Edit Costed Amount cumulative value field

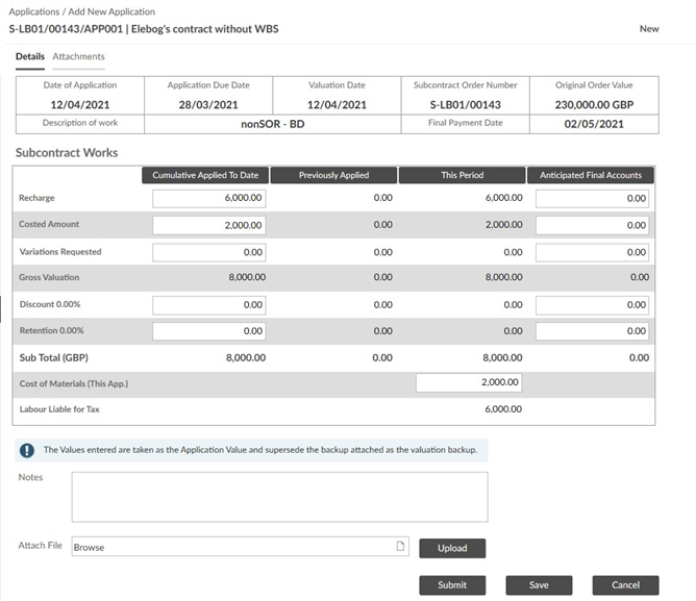coord(209,225)
